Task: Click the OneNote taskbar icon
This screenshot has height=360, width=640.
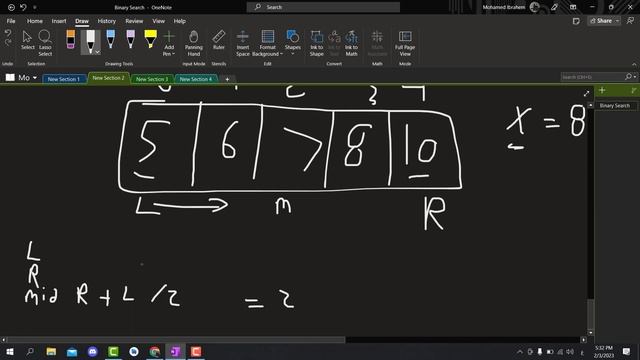Action: point(176,352)
